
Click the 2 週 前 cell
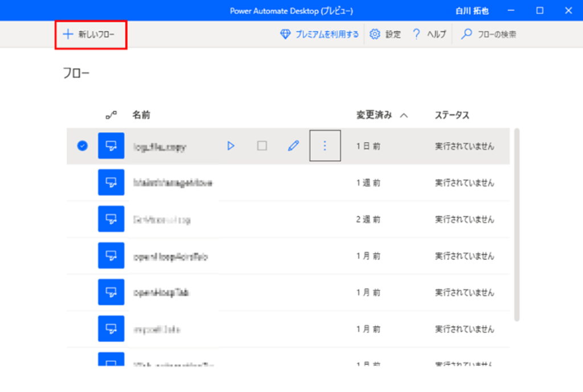pos(368,220)
